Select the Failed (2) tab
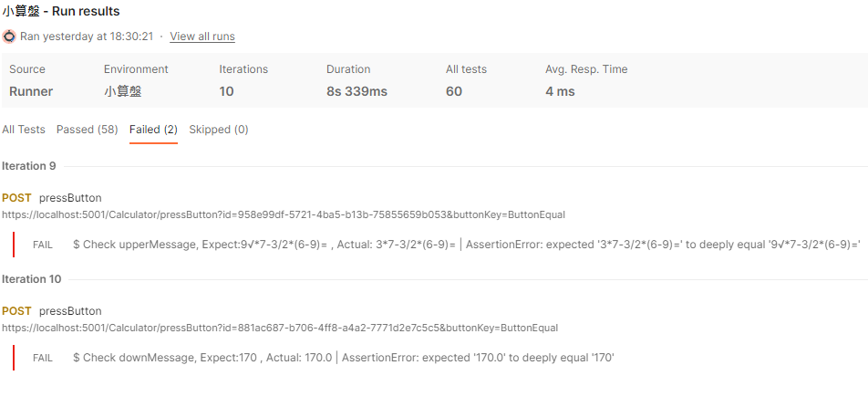The image size is (868, 407). [x=153, y=130]
